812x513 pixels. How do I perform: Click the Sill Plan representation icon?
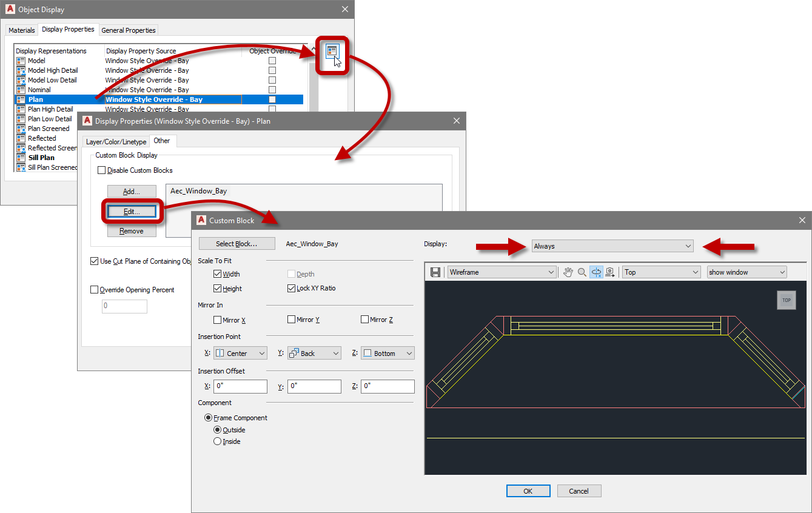(21, 158)
